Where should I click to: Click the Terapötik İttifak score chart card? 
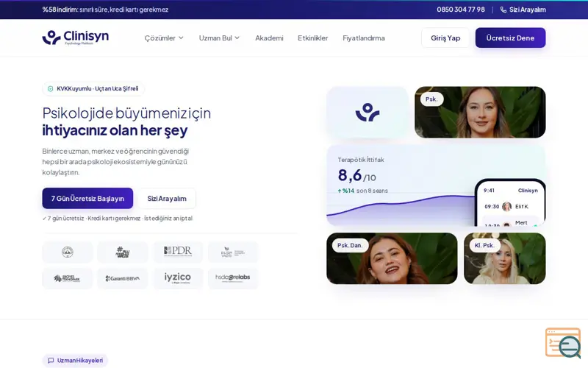pos(436,185)
